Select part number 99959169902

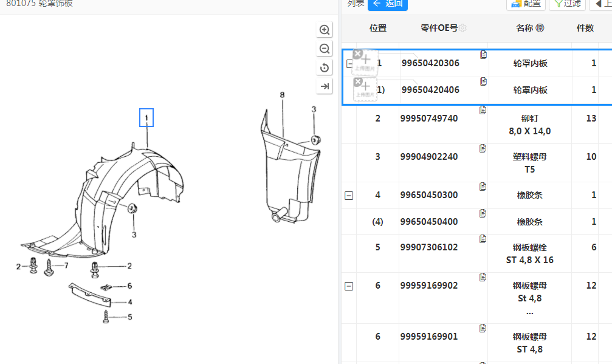pyautogui.click(x=429, y=286)
